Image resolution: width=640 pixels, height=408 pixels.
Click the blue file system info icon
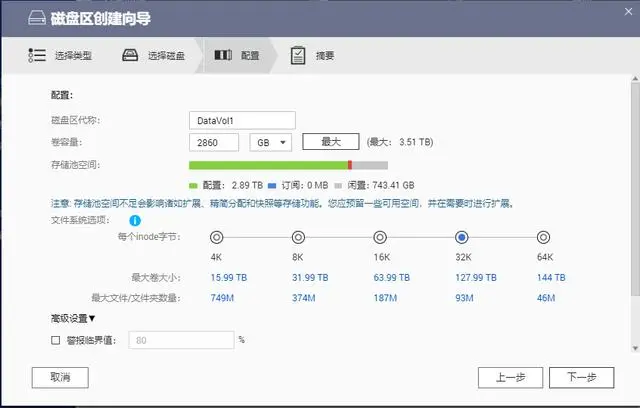click(135, 221)
